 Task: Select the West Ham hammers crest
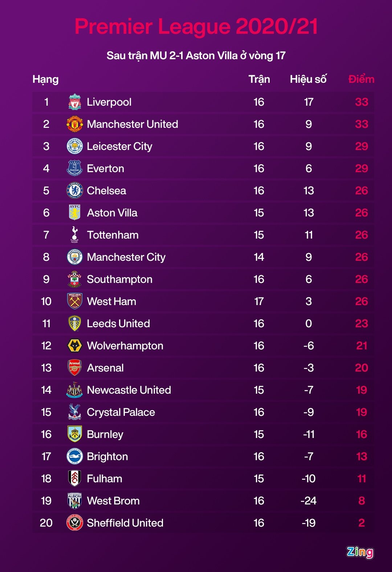[75, 301]
